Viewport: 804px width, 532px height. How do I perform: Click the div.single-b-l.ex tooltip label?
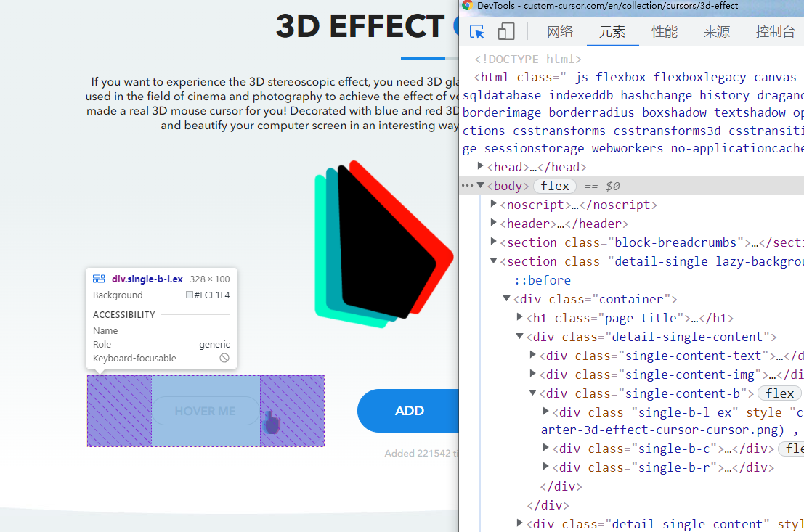(147, 279)
